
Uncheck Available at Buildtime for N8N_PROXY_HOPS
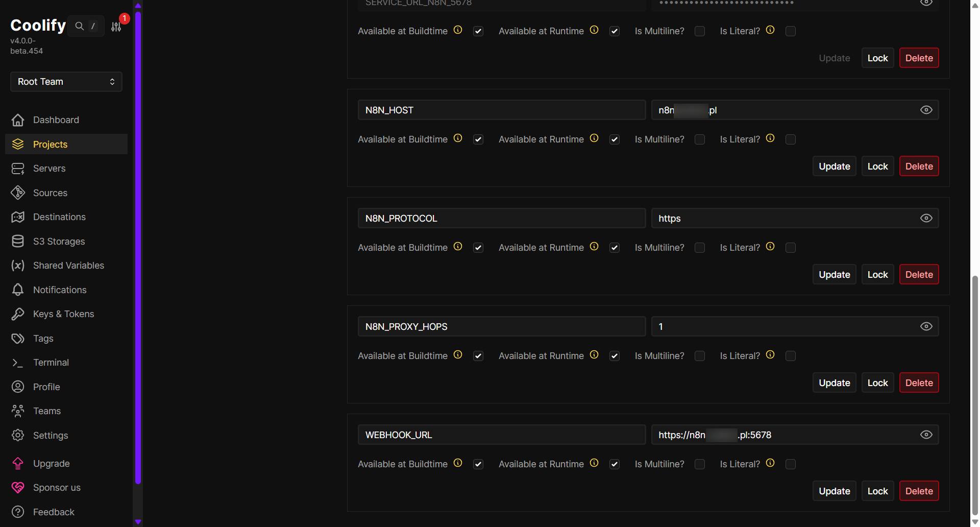point(478,356)
